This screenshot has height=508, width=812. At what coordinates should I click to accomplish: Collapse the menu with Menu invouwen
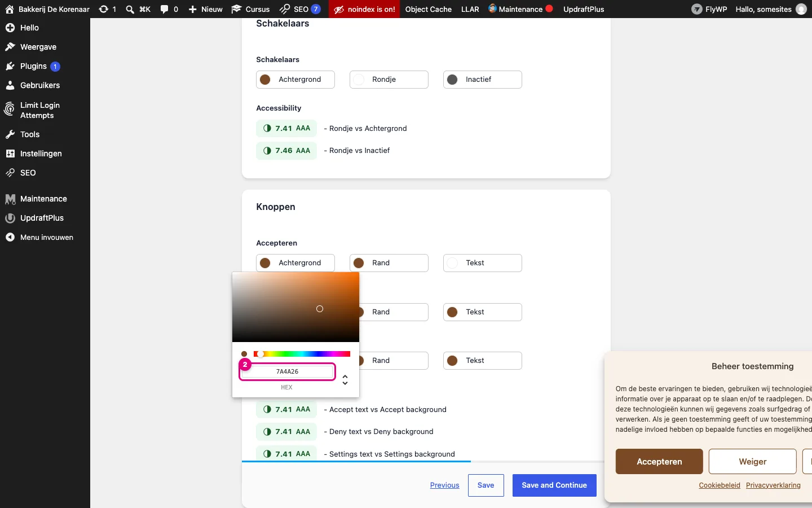(45, 237)
